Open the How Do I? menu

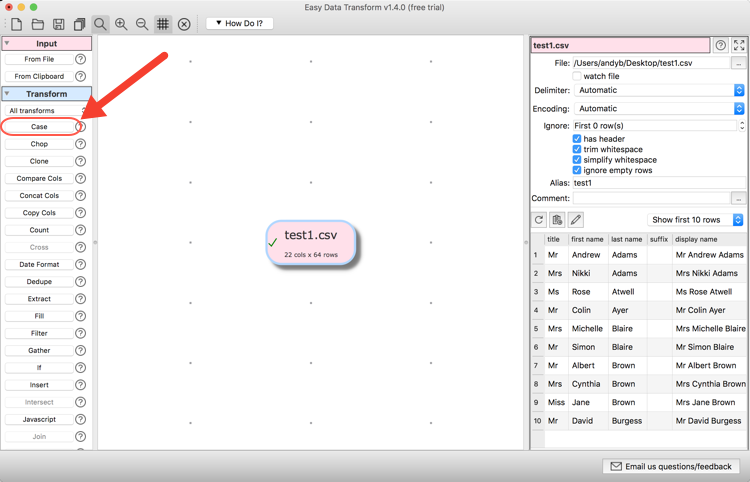[x=240, y=23]
